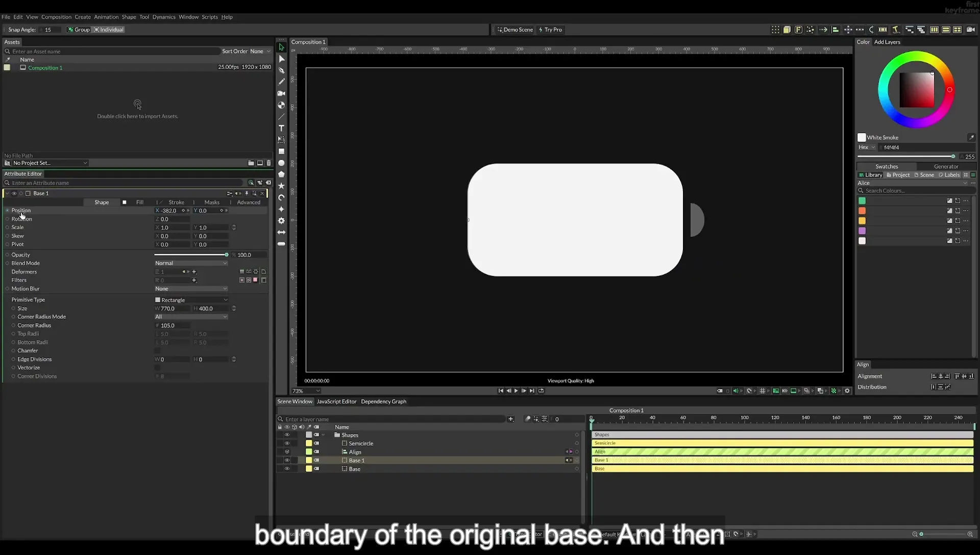Select the Ellipse shape tool
The width and height of the screenshot is (980, 555).
(x=281, y=163)
